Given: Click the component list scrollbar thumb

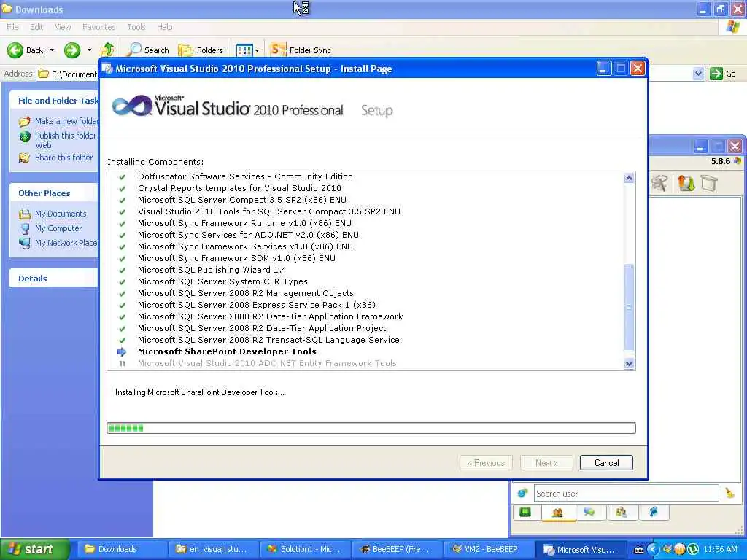Looking at the screenshot, I should (629, 307).
